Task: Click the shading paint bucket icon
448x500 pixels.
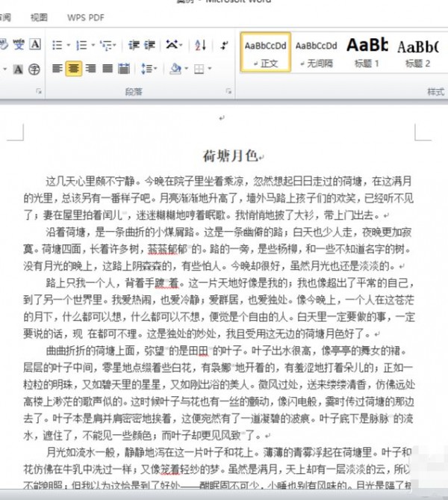Action: point(175,68)
